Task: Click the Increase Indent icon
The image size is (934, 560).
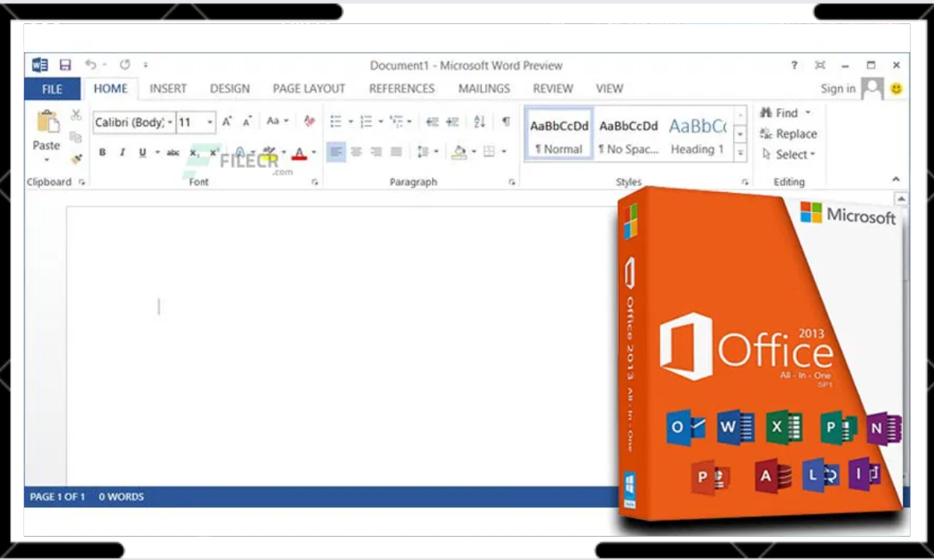Action: 452,121
